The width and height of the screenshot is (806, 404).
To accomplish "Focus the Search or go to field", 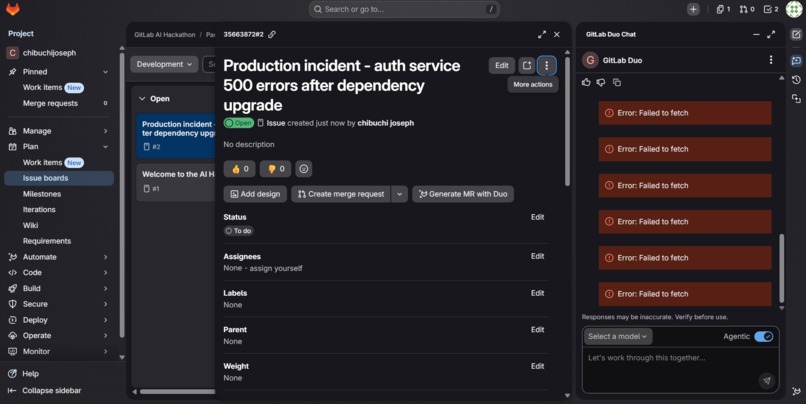I will tap(404, 9).
